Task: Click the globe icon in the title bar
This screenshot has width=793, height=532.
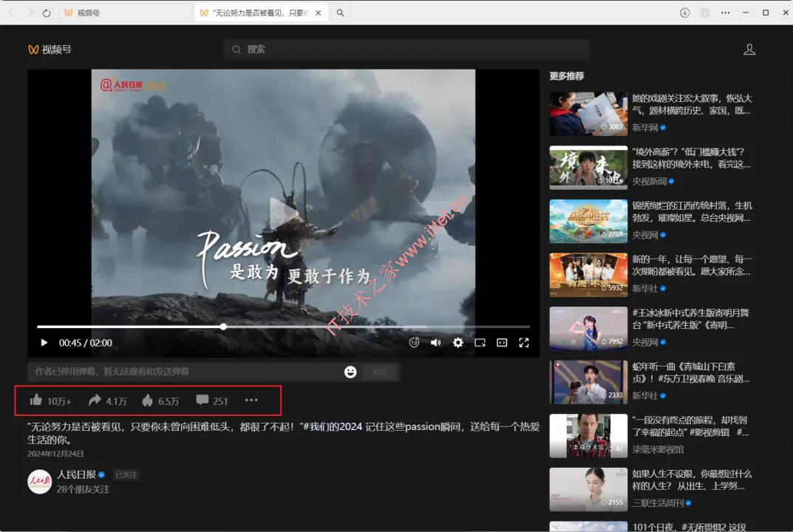Action: click(705, 13)
